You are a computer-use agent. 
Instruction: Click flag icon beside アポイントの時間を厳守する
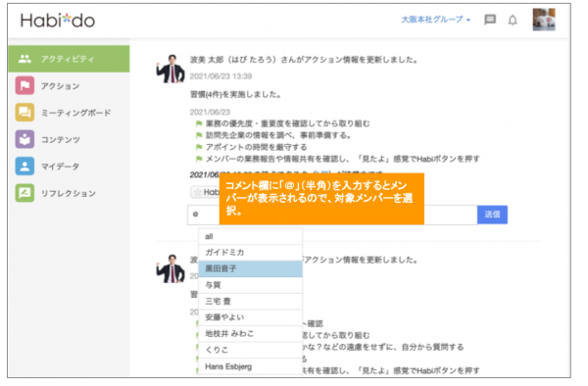coord(199,147)
